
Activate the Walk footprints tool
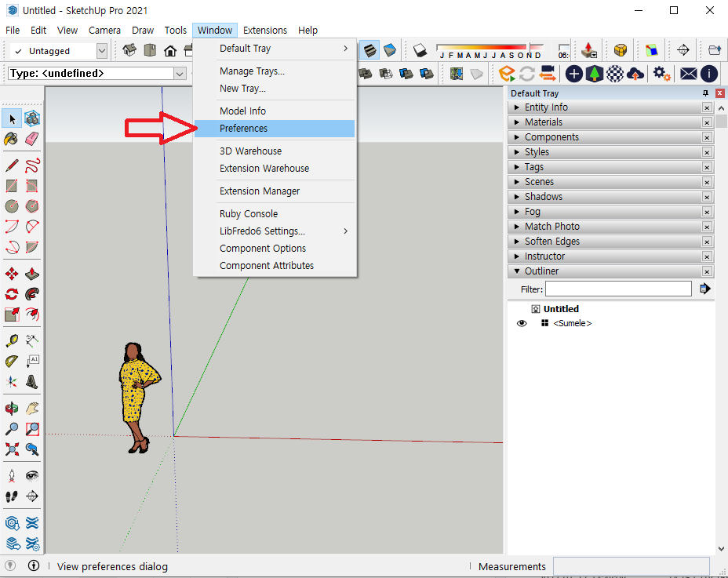pos(12,496)
